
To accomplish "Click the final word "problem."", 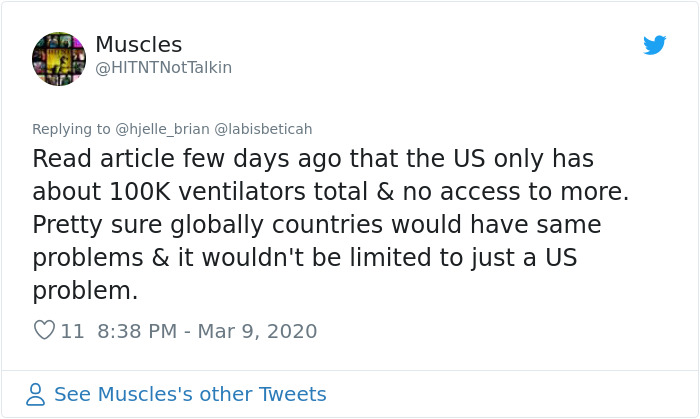I will [85, 291].
